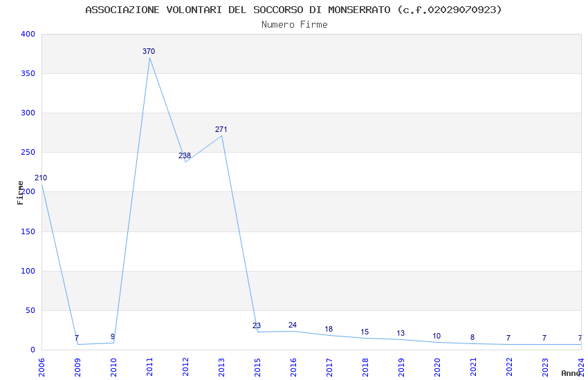Click the 7 data label for 2022
Image resolution: width=588 pixels, height=380 pixels.
pos(508,339)
